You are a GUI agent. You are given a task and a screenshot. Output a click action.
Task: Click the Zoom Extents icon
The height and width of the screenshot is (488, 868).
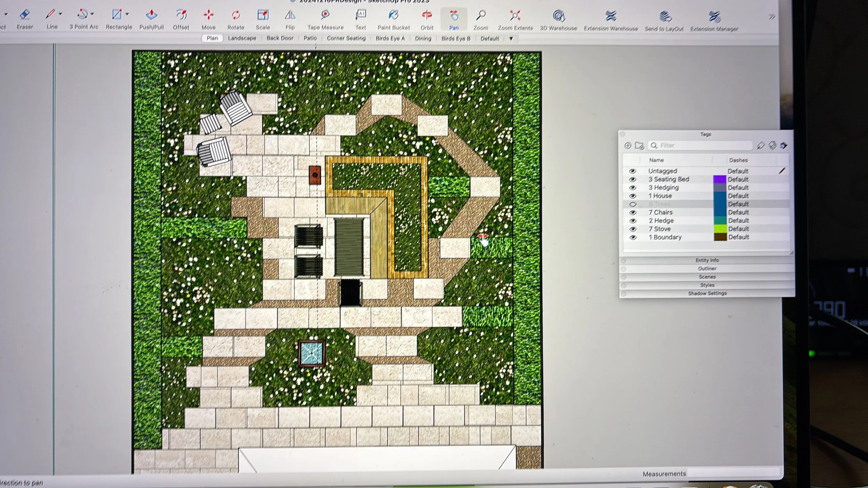point(515,16)
